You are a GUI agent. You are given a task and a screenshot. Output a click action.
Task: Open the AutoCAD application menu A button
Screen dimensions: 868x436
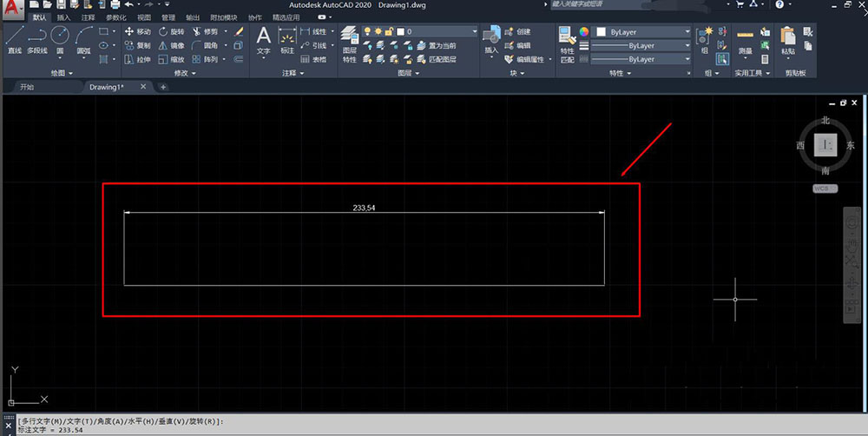click(x=13, y=9)
